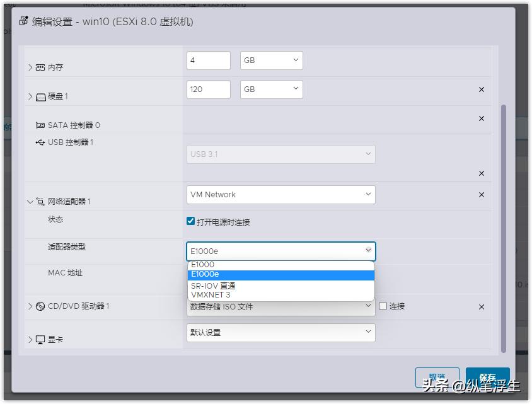This screenshot has height=404, width=532.
Task: Expand the 内存 row
Action: point(30,67)
